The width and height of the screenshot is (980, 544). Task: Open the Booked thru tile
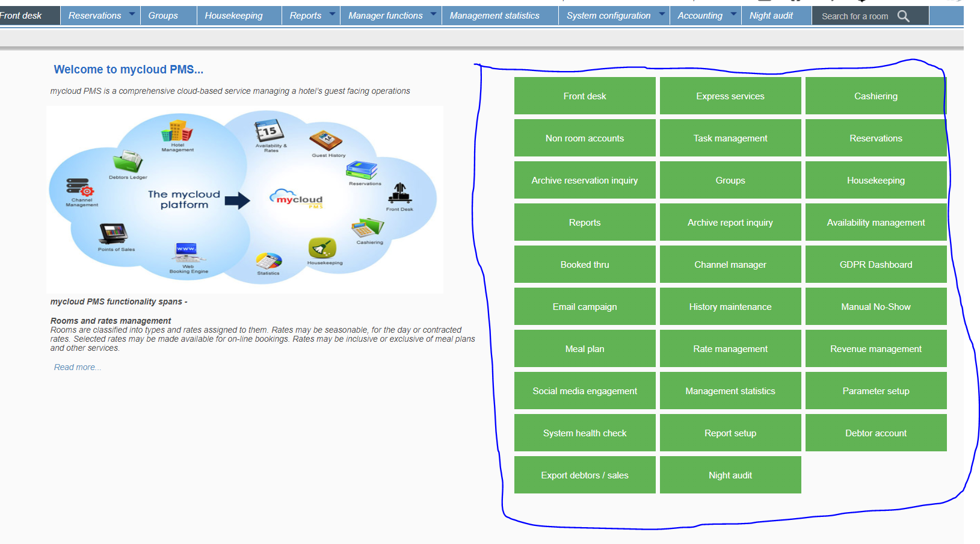pos(585,264)
